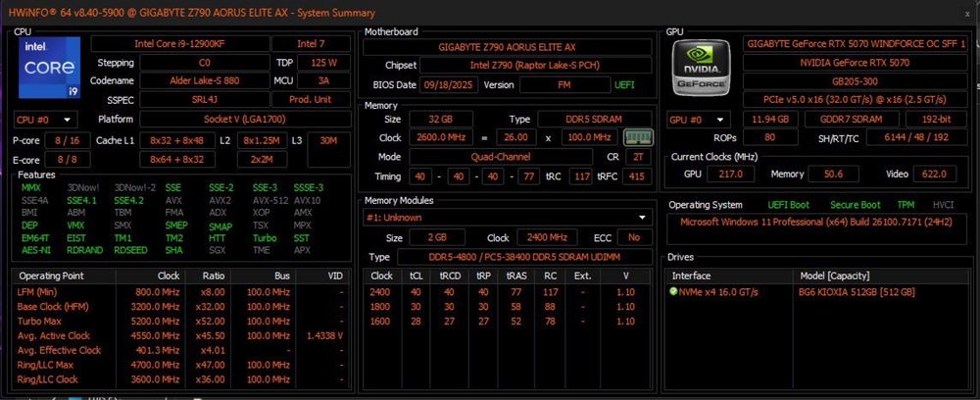Click the ECC value 'No'
This screenshot has height=400, width=980.
634,237
